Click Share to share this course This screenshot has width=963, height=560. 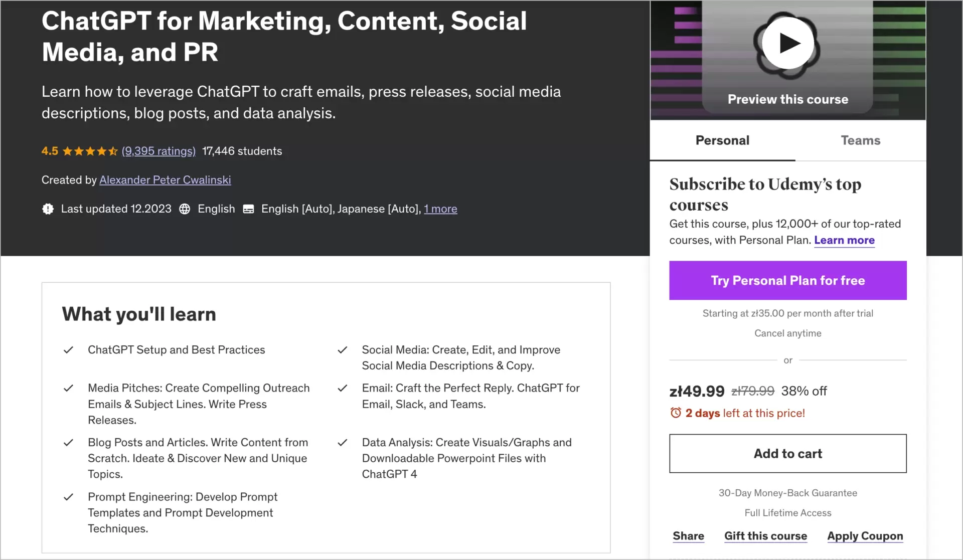coord(688,536)
